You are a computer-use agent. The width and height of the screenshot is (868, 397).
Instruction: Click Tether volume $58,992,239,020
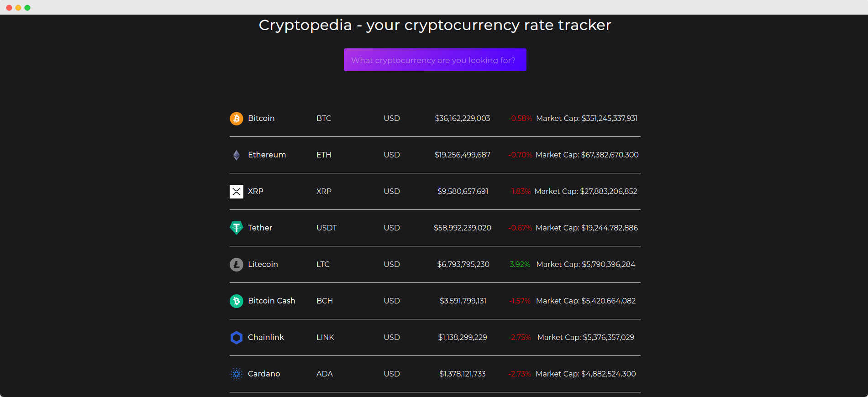tap(463, 228)
